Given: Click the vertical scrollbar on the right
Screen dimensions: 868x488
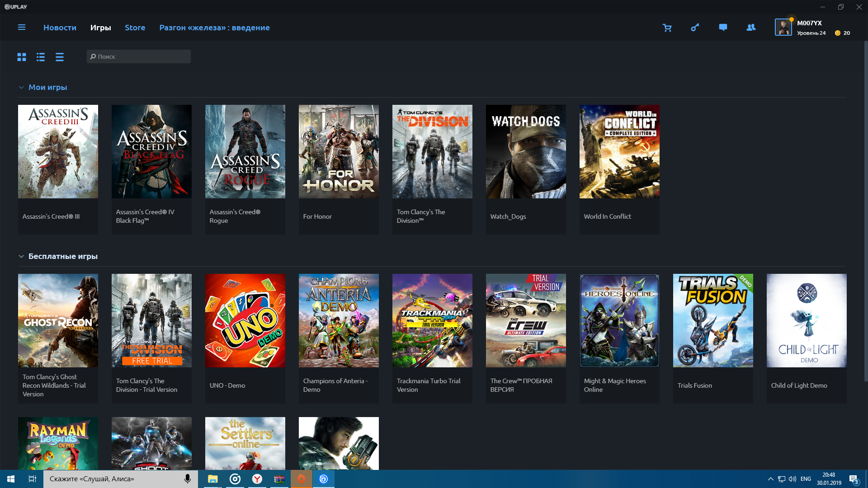Looking at the screenshot, I should pyautogui.click(x=865, y=211).
